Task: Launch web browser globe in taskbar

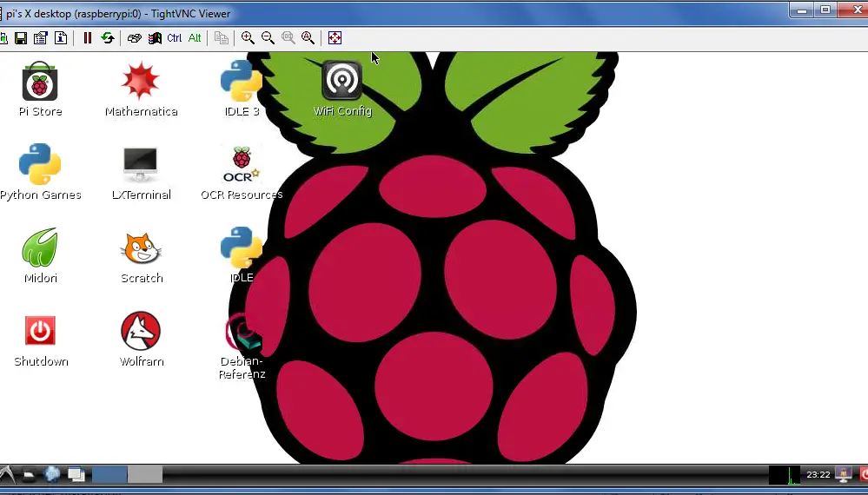Action: (52, 474)
